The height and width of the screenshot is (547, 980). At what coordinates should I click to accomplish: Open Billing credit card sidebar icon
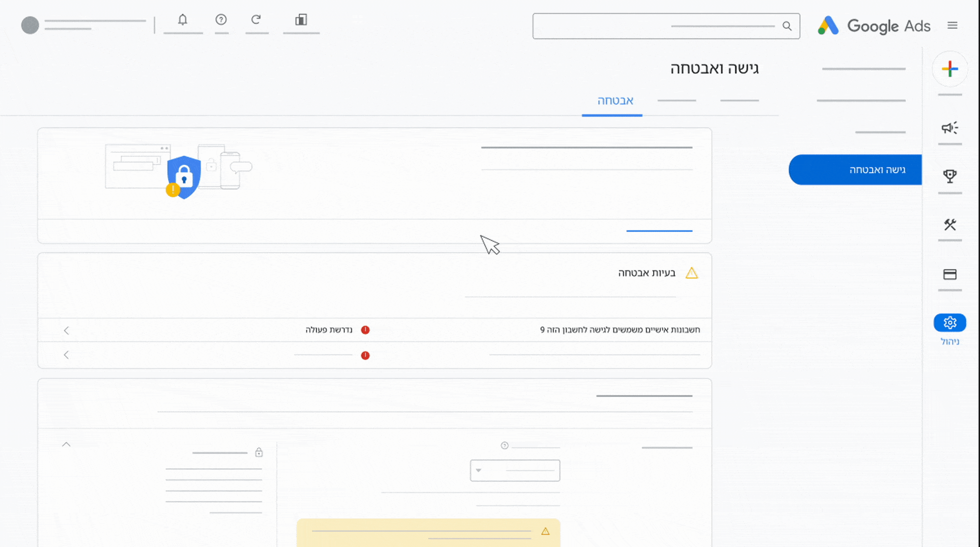[x=949, y=274]
